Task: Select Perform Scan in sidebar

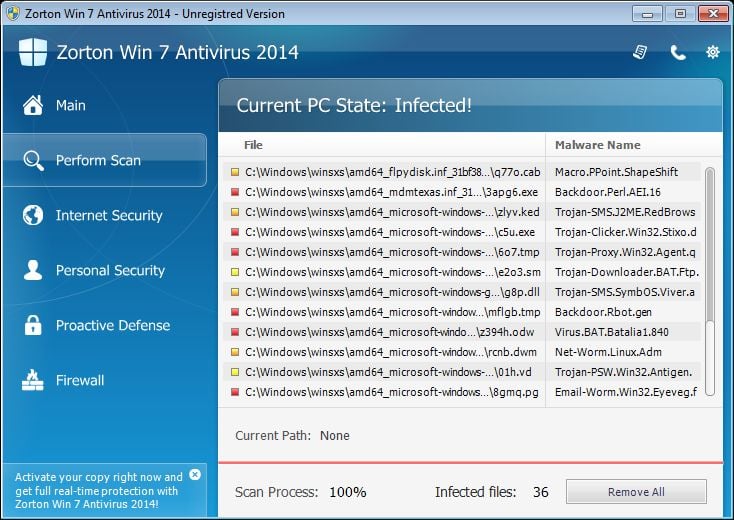Action: click(x=104, y=160)
